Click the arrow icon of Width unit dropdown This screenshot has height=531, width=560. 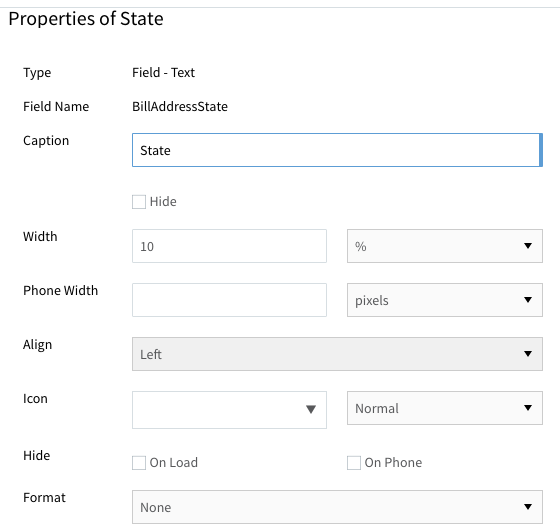(528, 246)
